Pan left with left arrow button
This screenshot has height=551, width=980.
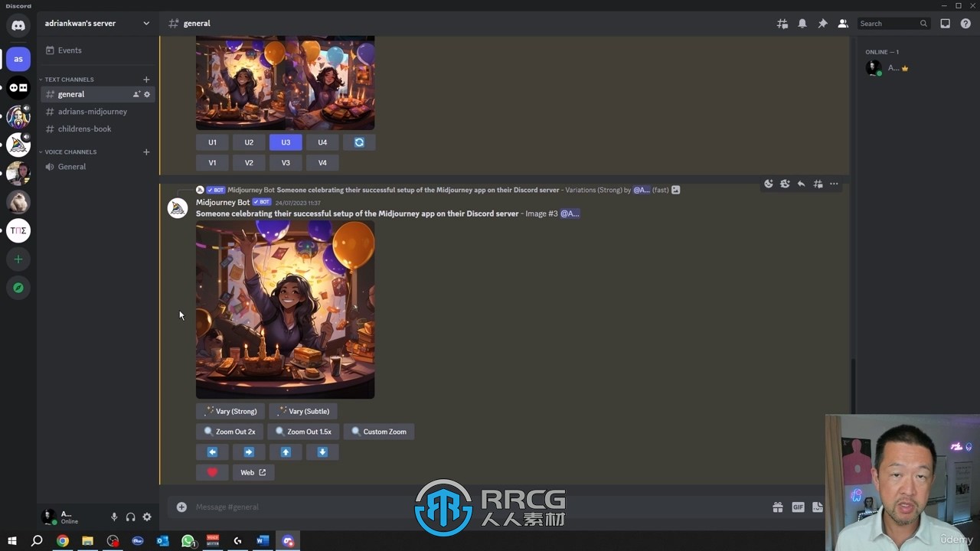[212, 452]
